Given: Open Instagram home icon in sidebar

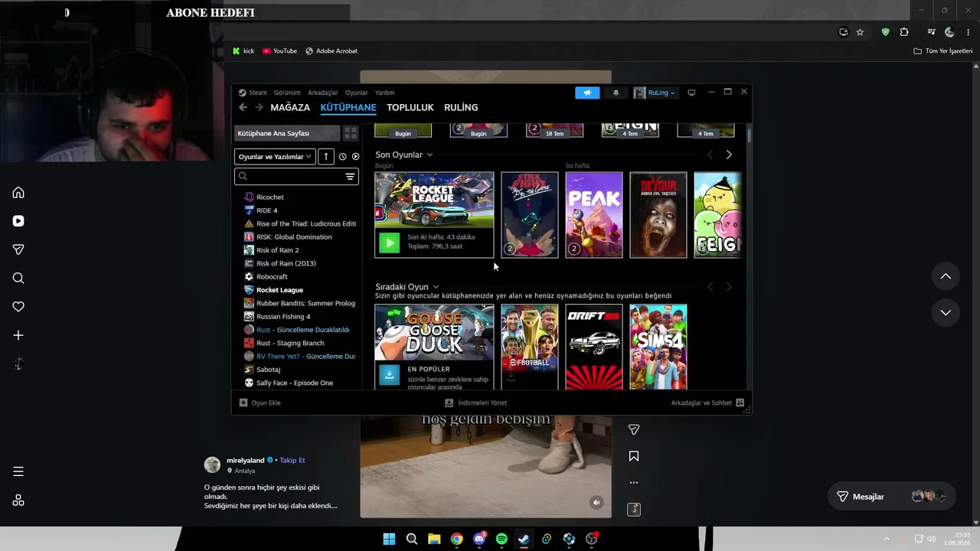Looking at the screenshot, I should [x=18, y=193].
